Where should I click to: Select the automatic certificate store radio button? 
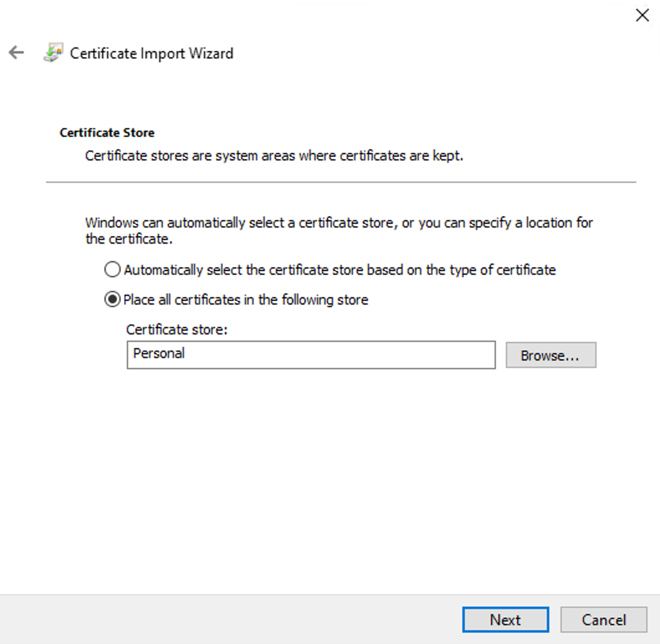click(112, 270)
